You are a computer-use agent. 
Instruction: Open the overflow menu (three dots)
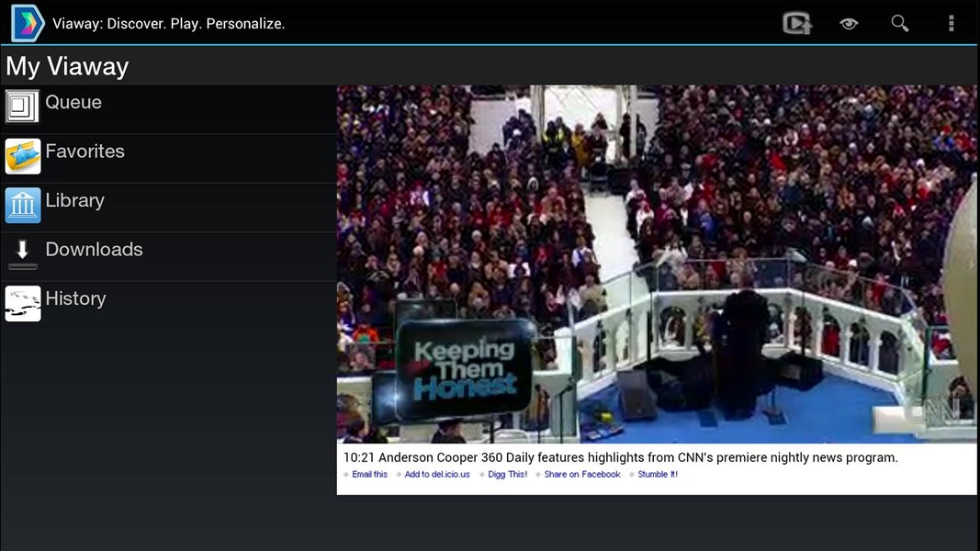tap(952, 24)
